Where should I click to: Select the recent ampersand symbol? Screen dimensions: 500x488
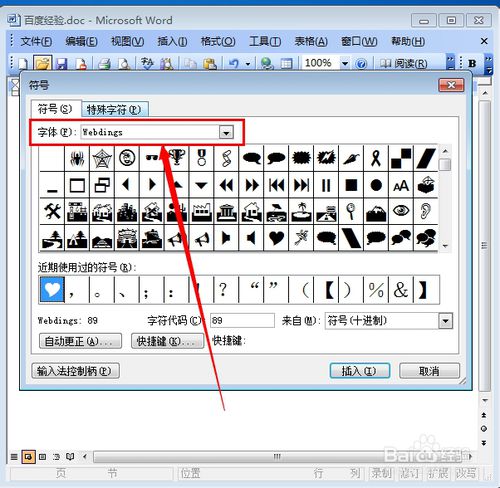tap(401, 289)
